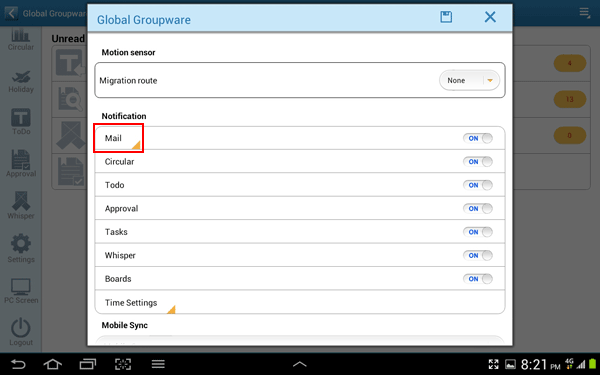Image resolution: width=600 pixels, height=375 pixels.
Task: Go back using the top-left arrow
Action: (x=11, y=13)
